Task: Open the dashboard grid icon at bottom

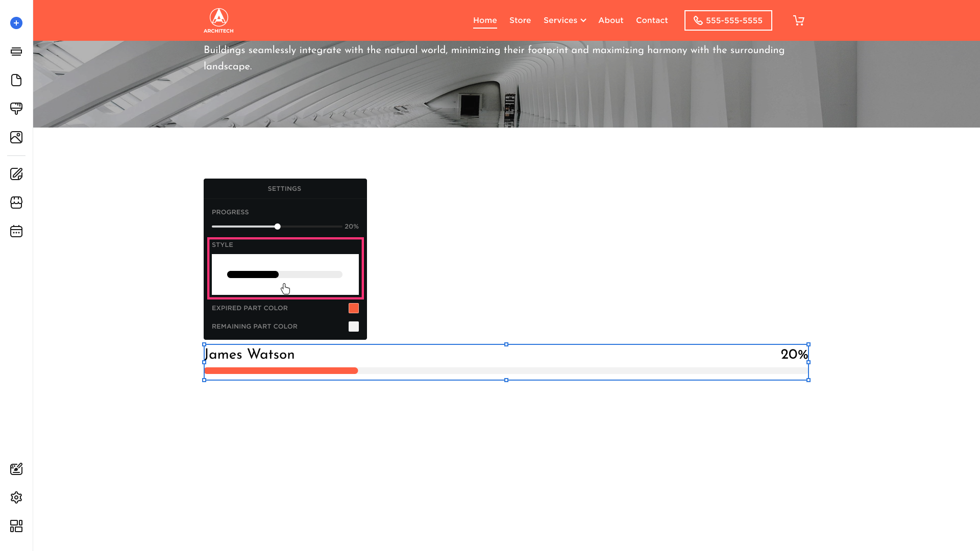Action: pyautogui.click(x=16, y=526)
